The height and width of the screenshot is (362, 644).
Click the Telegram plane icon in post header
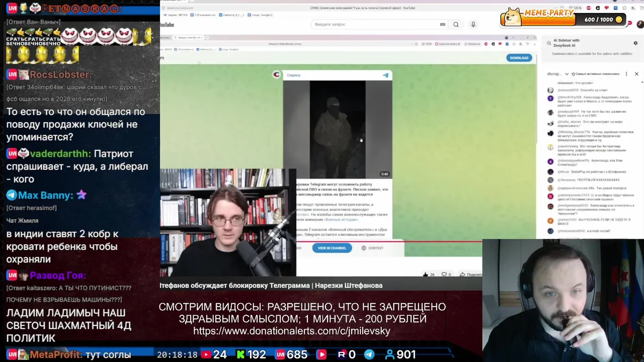(x=385, y=75)
